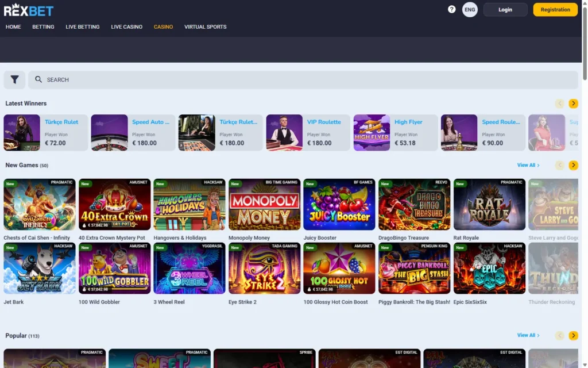Open Piggy Bankroll Big Stash thumbnail
Image resolution: width=588 pixels, height=368 pixels.
[x=415, y=268]
